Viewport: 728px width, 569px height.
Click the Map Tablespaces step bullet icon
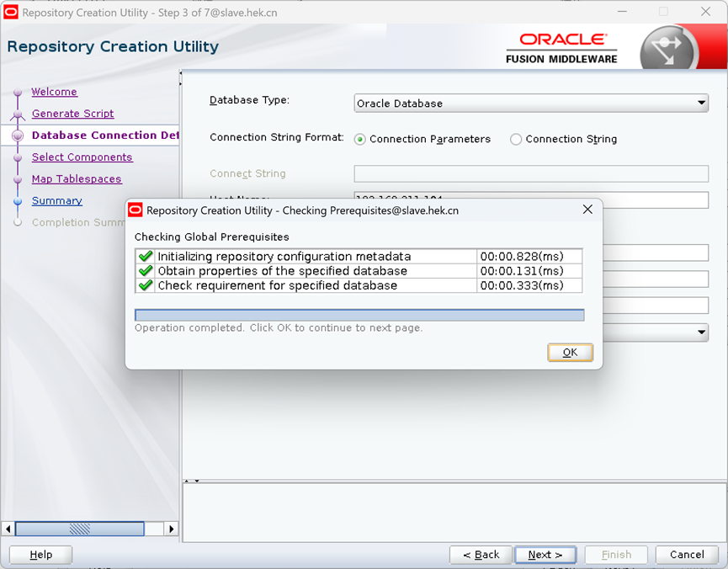tap(18, 179)
